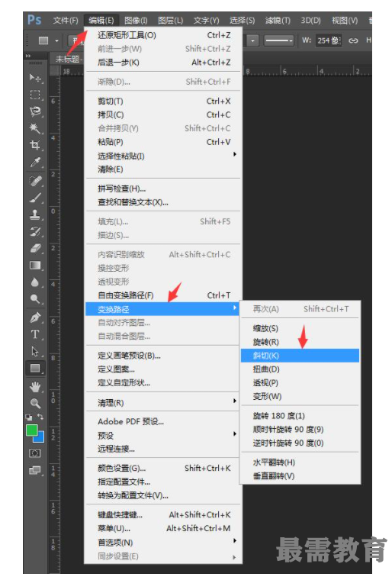Choose 水平翻转(H) option
392x580 pixels.
(x=300, y=462)
